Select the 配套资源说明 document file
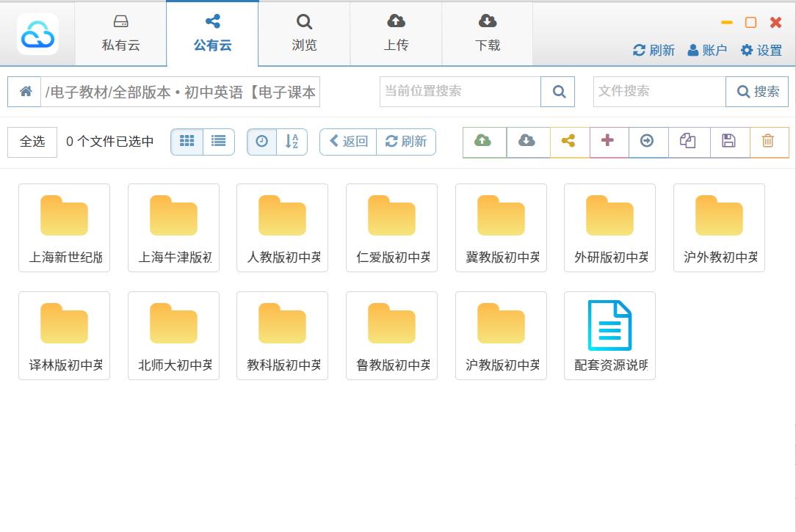The width and height of the screenshot is (796, 532). (x=609, y=336)
